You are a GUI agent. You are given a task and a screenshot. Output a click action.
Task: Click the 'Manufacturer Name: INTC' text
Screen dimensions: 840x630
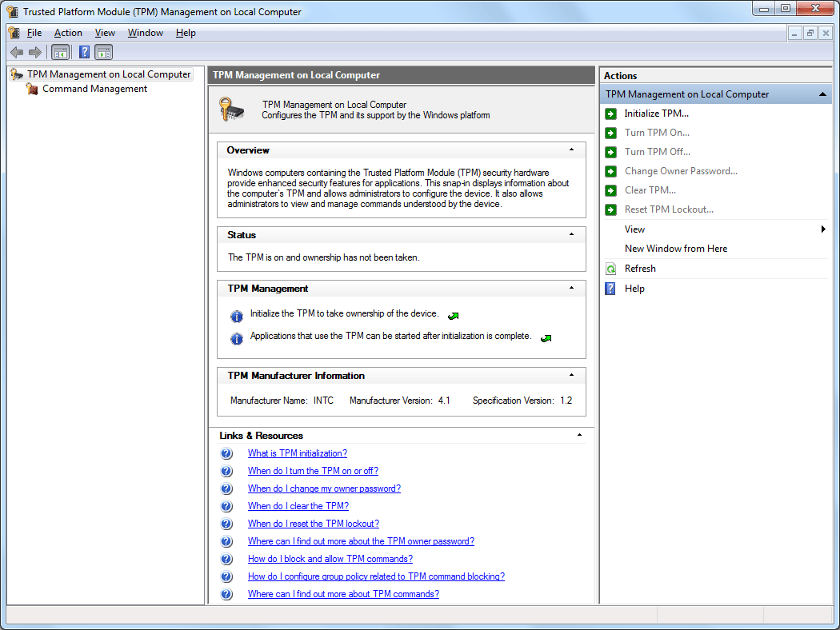(x=282, y=401)
